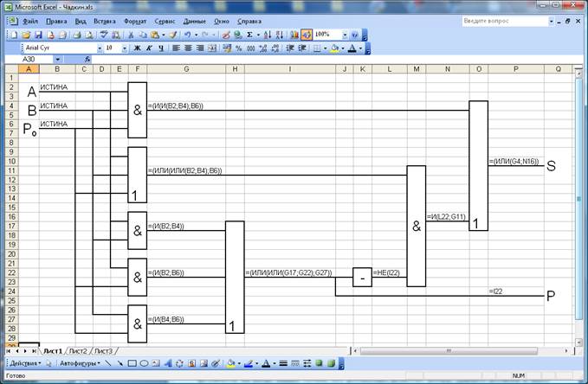Select column G header
Viewport: 588px width, 384px height.
[x=186, y=69]
